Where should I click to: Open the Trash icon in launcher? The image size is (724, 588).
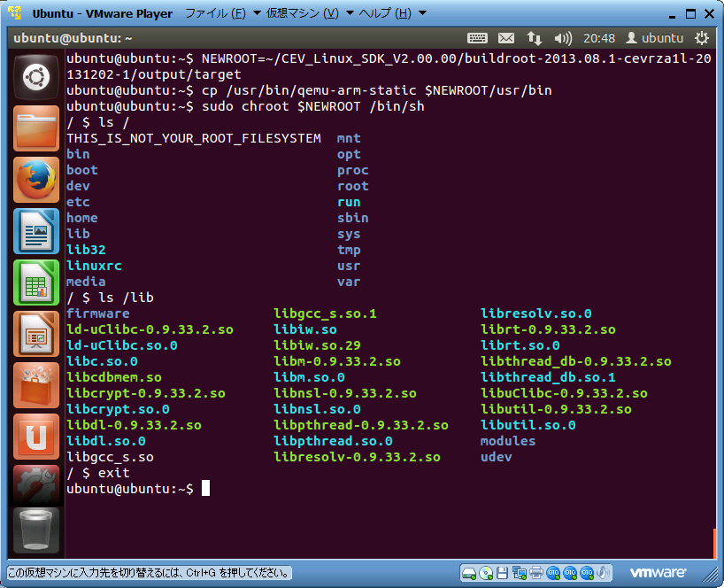click(x=36, y=530)
